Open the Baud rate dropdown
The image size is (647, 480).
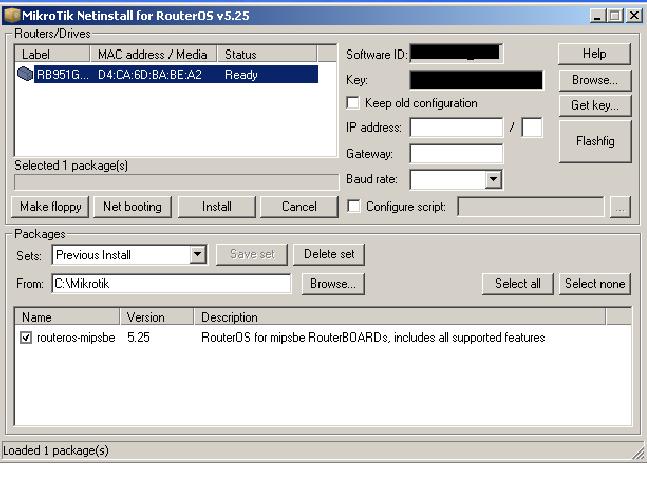(x=493, y=180)
